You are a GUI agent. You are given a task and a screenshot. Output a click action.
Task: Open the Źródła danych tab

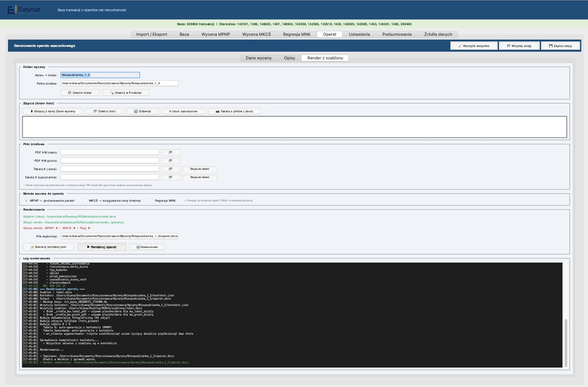438,34
